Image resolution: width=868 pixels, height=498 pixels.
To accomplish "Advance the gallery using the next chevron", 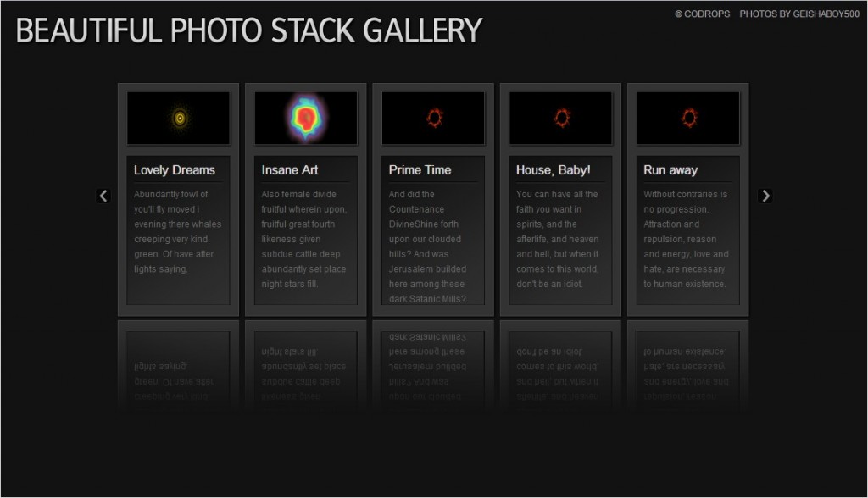I will pyautogui.click(x=765, y=195).
